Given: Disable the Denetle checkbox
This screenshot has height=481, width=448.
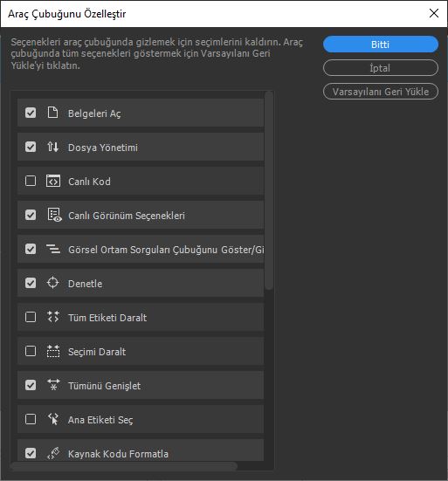Looking at the screenshot, I should pyautogui.click(x=31, y=283).
